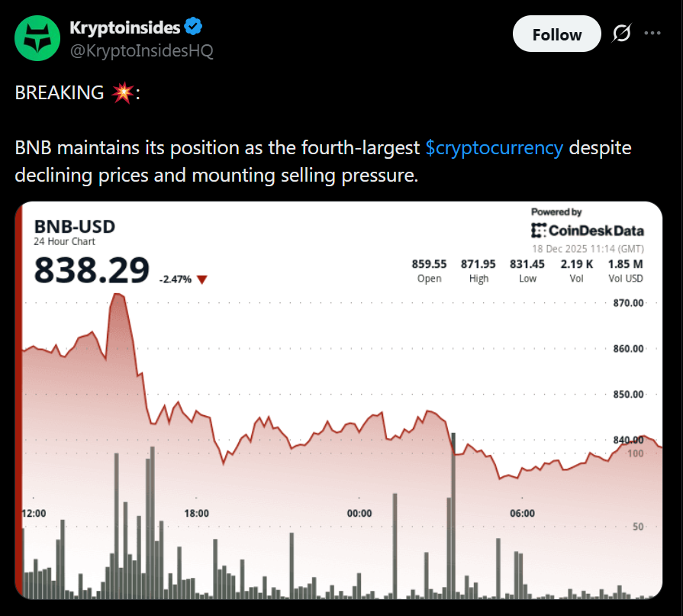Viewport: 683px width, 616px height.
Task: Click the Follow button
Action: point(556,34)
